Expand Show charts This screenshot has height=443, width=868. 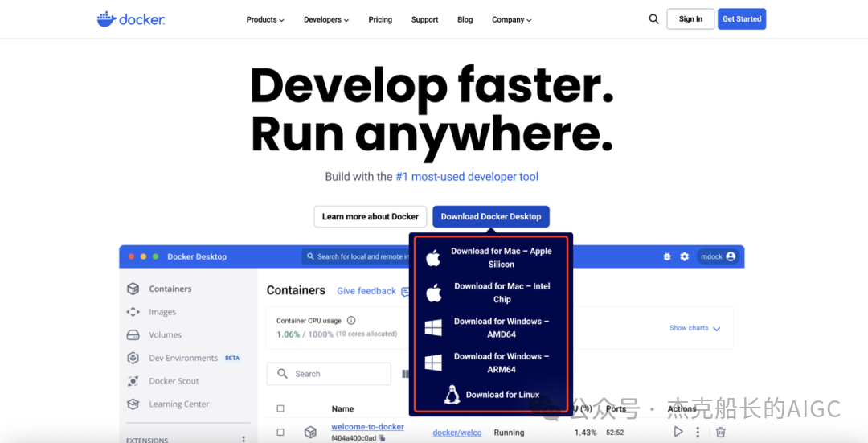coord(694,328)
